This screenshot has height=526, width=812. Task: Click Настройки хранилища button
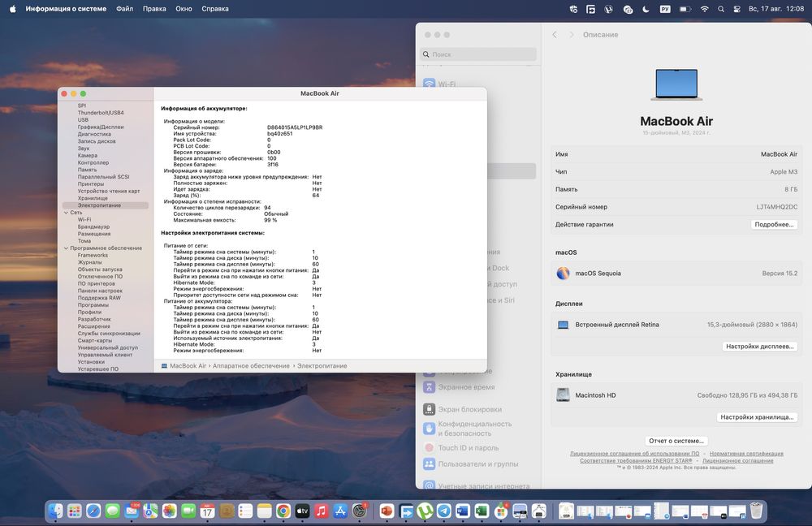(x=757, y=416)
